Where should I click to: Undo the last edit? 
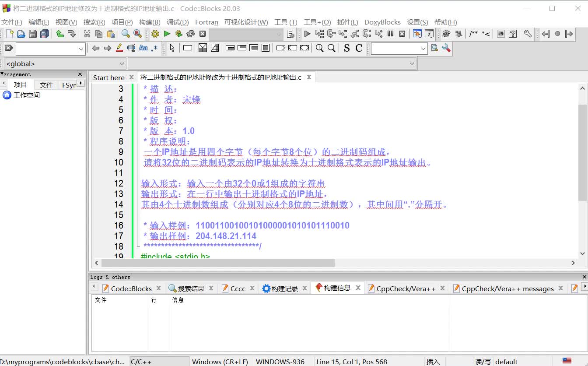click(60, 34)
